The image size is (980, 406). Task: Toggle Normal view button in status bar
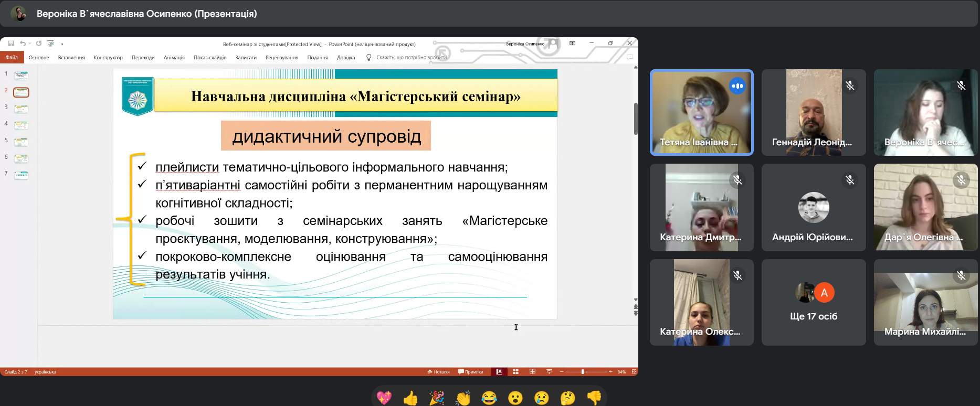tap(499, 372)
